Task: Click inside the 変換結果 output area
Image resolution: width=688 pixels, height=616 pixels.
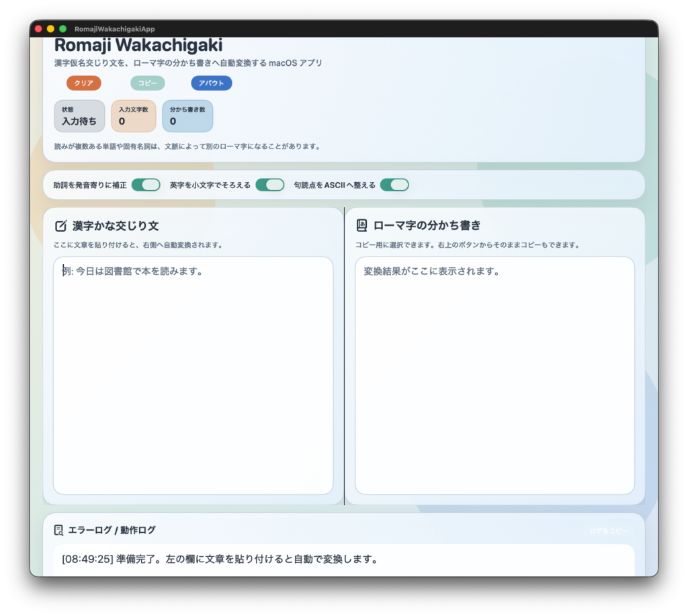Action: click(x=494, y=375)
